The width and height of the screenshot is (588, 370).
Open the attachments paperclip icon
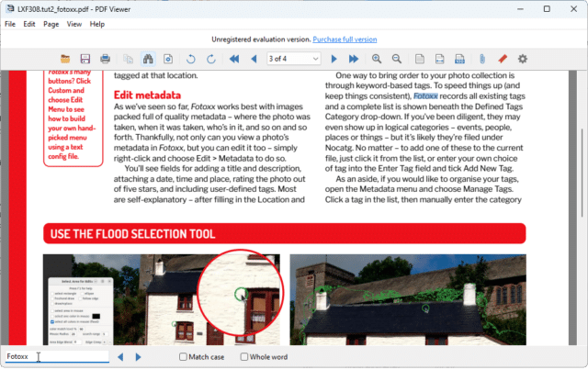(x=482, y=59)
